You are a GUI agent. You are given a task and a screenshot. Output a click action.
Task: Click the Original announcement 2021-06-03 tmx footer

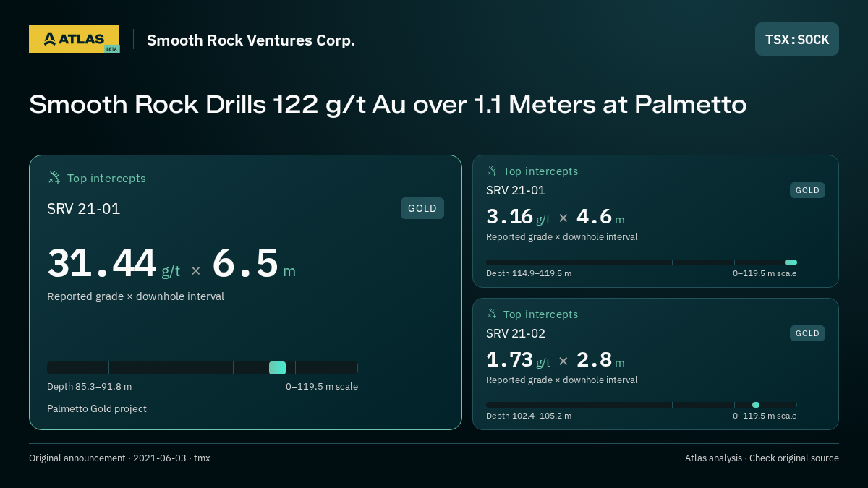(x=119, y=458)
